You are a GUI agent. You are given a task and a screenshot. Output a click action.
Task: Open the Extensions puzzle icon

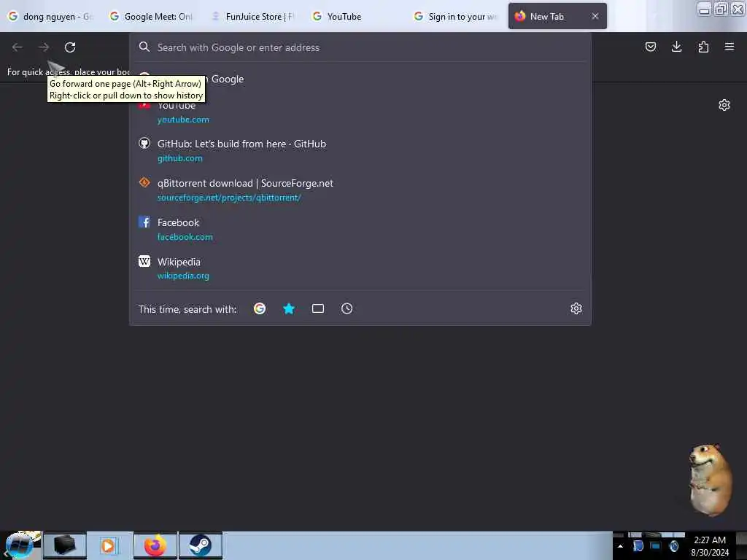(x=703, y=47)
